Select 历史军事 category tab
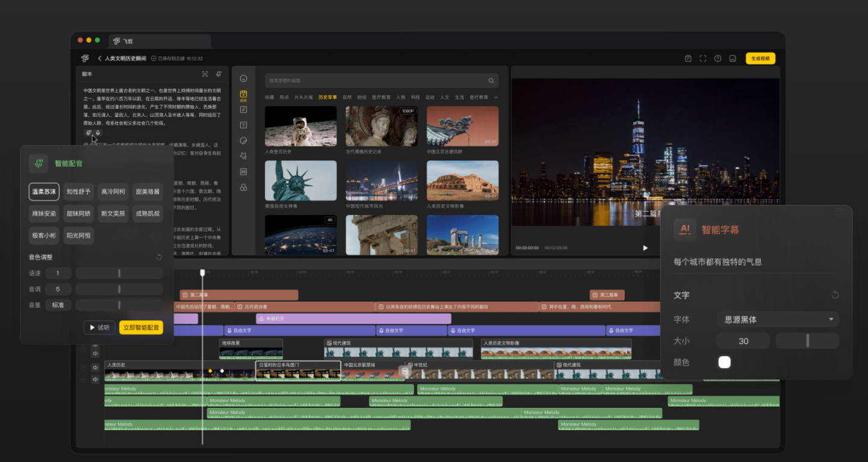Image resolution: width=868 pixels, height=462 pixels. 327,97
